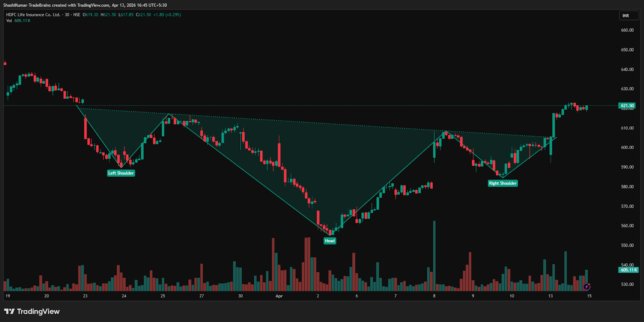Click the 660.00 price scale label
This screenshot has width=644, height=322.
tap(627, 30)
